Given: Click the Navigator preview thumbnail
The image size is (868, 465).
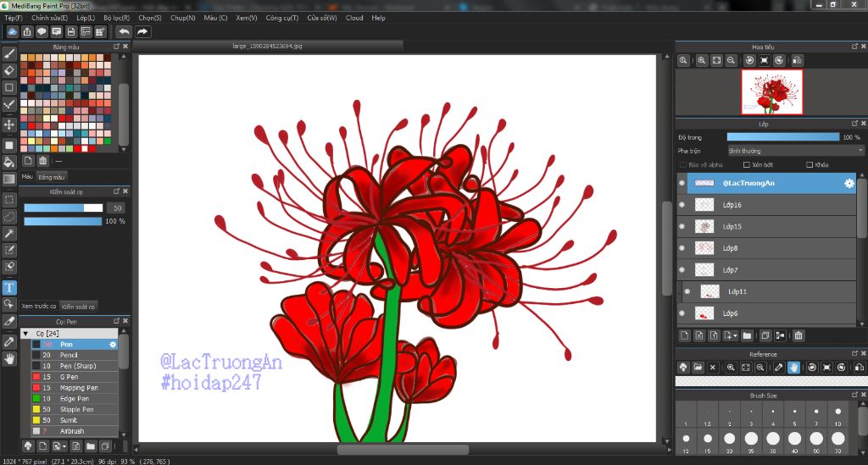Looking at the screenshot, I should [771, 91].
